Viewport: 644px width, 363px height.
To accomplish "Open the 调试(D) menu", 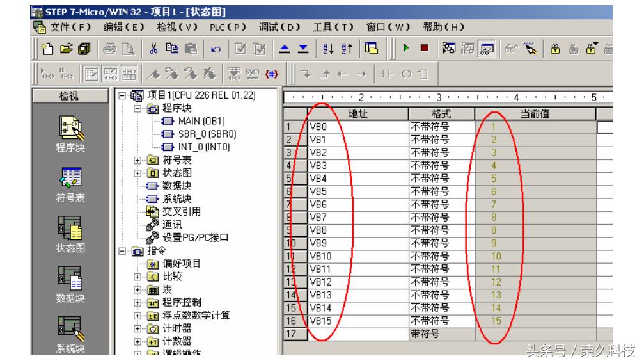I will (x=279, y=27).
